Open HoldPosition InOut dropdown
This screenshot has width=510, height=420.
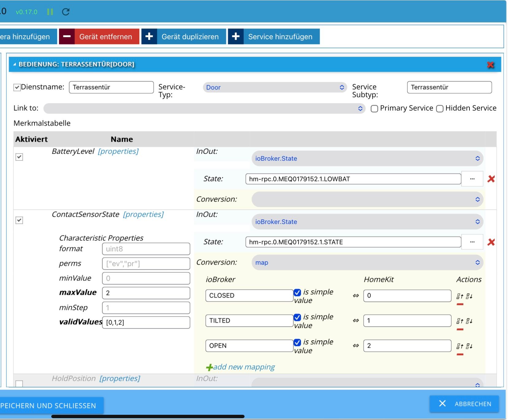point(367,383)
